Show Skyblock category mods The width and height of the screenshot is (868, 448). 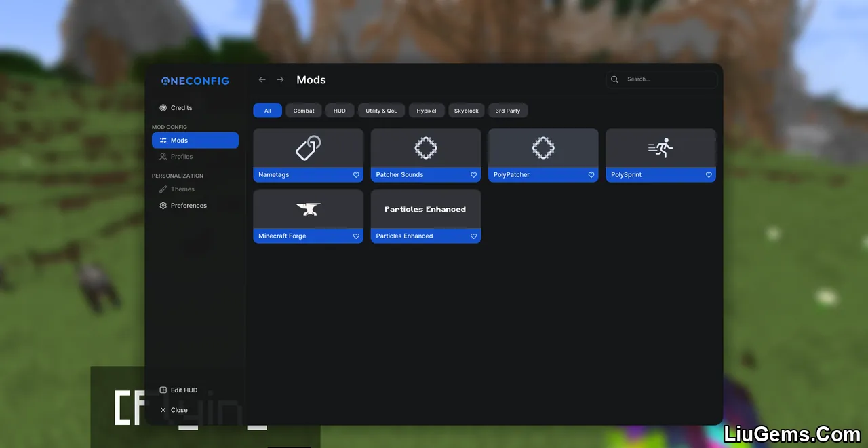[467, 111]
